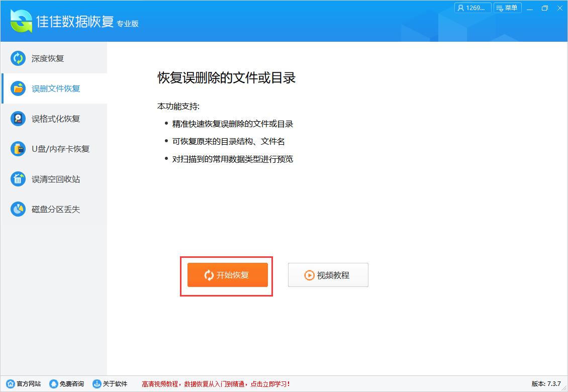Open the 视频教程 video tutorial

pyautogui.click(x=328, y=275)
